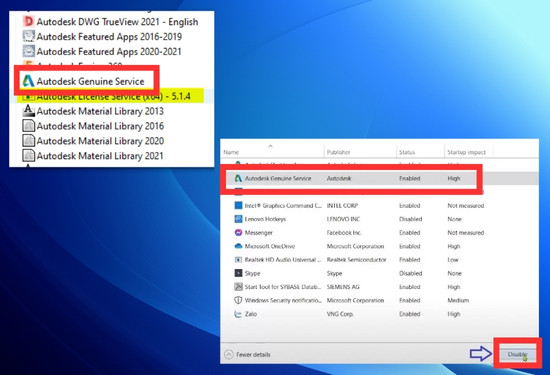This screenshot has height=375, width=550.
Task: Select the Lenovo Hotkeys row name
Action: tap(265, 219)
